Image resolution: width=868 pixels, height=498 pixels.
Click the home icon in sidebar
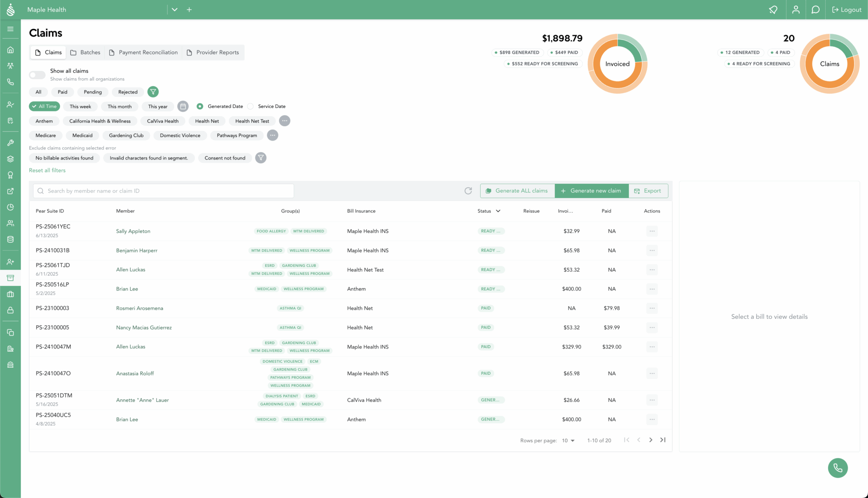[11, 50]
